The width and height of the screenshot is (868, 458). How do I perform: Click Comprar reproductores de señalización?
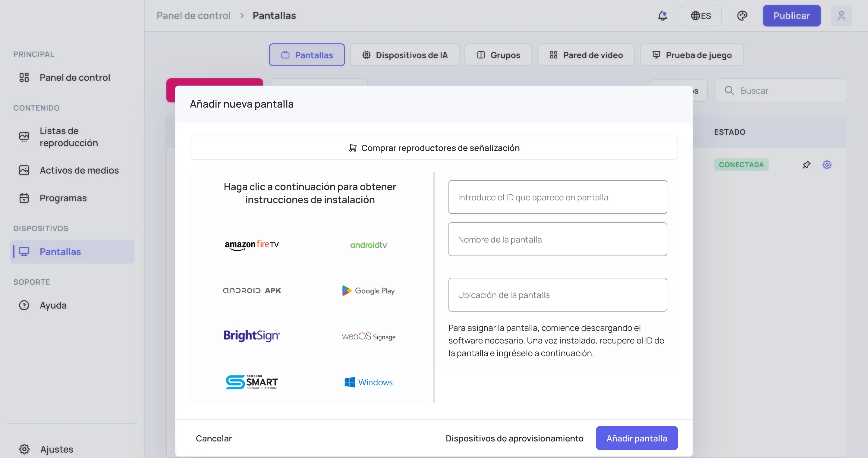tap(434, 148)
